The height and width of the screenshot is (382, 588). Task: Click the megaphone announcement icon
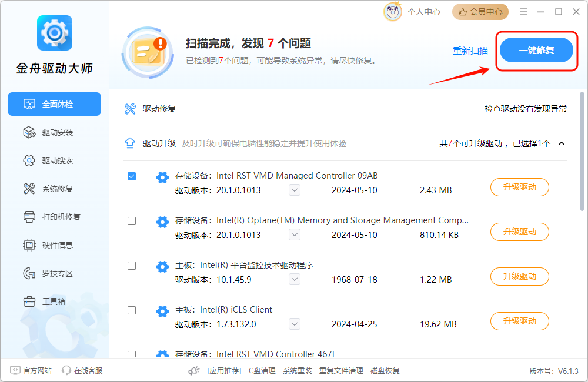coord(194,371)
